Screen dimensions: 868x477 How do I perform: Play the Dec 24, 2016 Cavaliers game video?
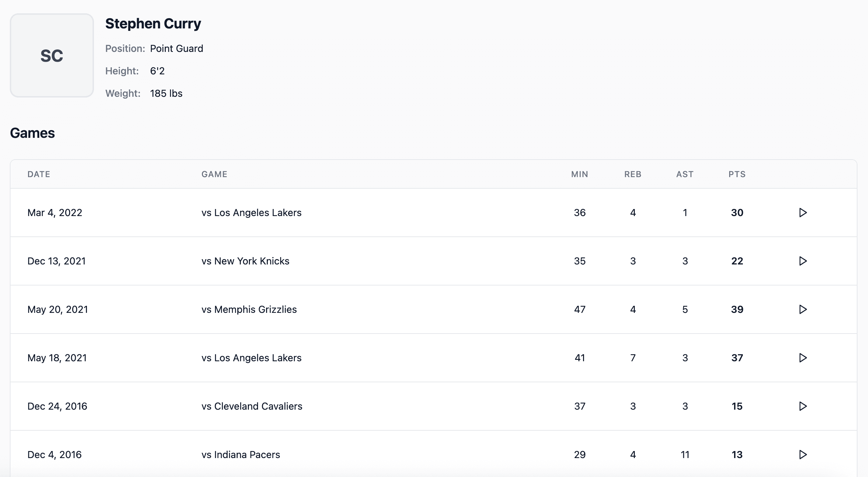[803, 406]
